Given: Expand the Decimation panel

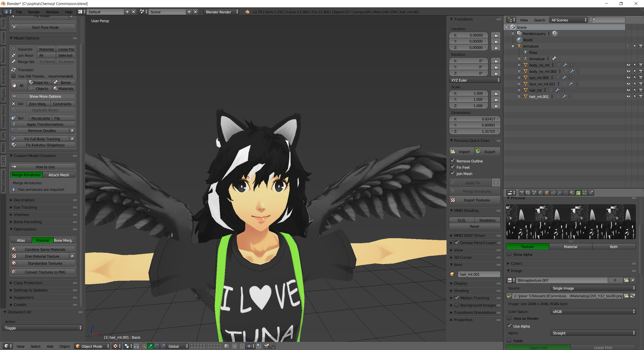Looking at the screenshot, I should coord(24,200).
